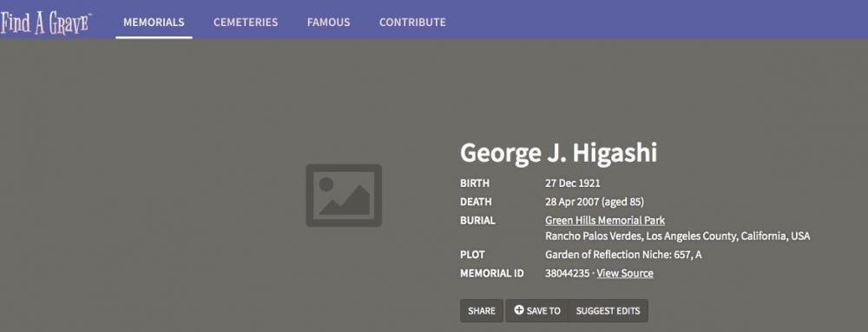The image size is (868, 332).
Task: Click the George J. Higashi name heading
Action: (558, 154)
